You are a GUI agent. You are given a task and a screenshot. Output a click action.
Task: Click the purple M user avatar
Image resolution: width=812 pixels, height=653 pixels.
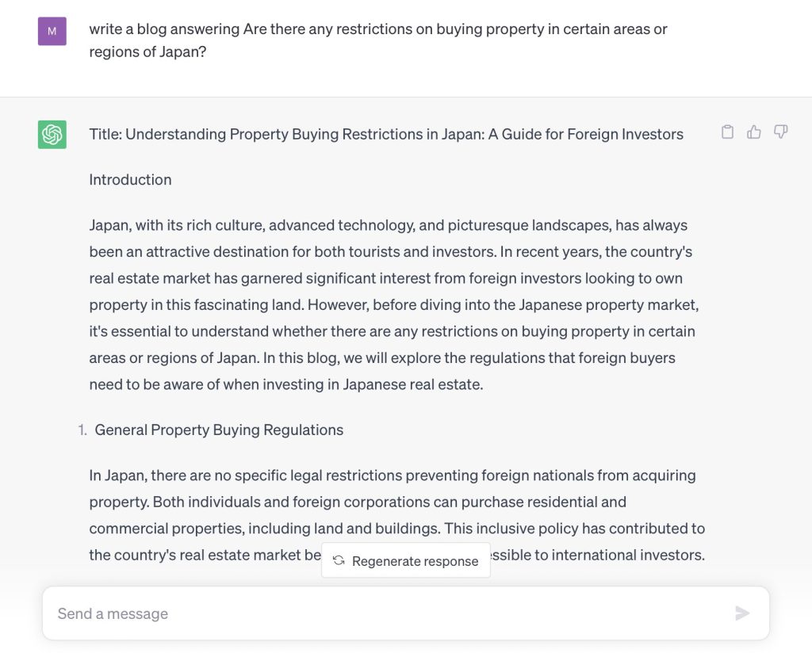tap(52, 31)
